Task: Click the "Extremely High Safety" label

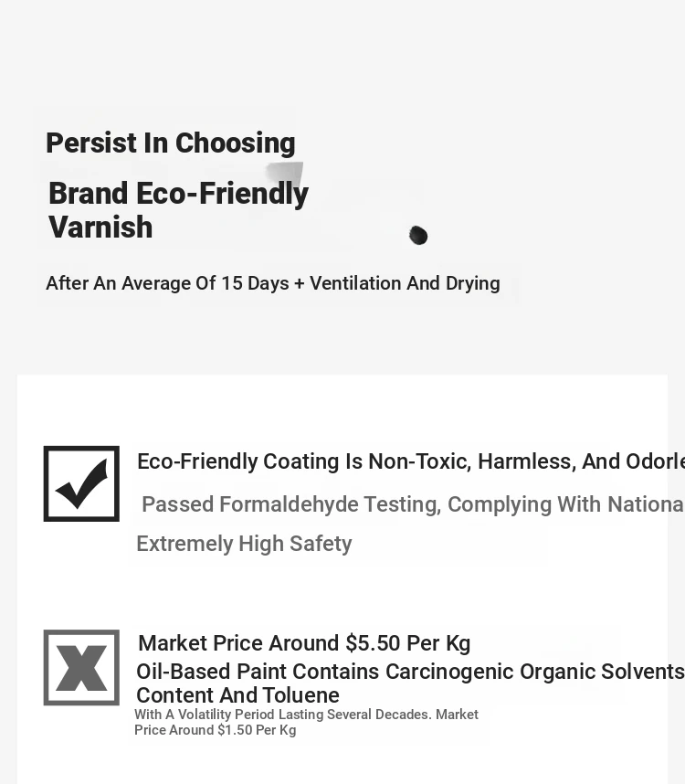Action: (244, 544)
